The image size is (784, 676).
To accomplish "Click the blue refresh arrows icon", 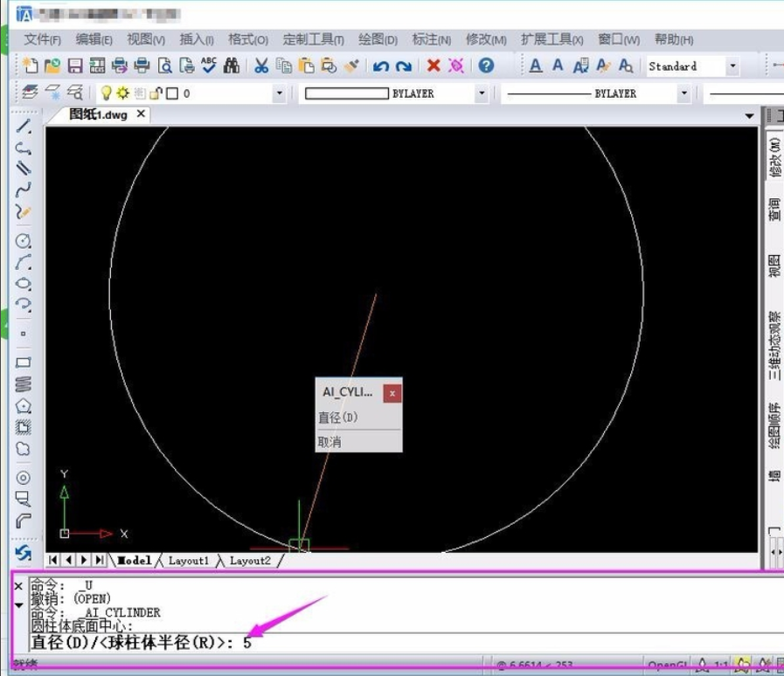I will 23,553.
